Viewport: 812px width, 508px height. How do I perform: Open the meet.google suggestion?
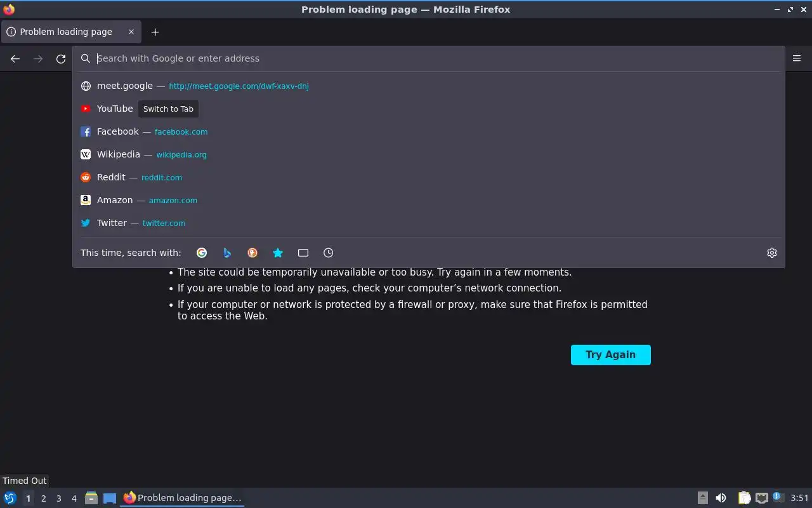click(x=429, y=86)
